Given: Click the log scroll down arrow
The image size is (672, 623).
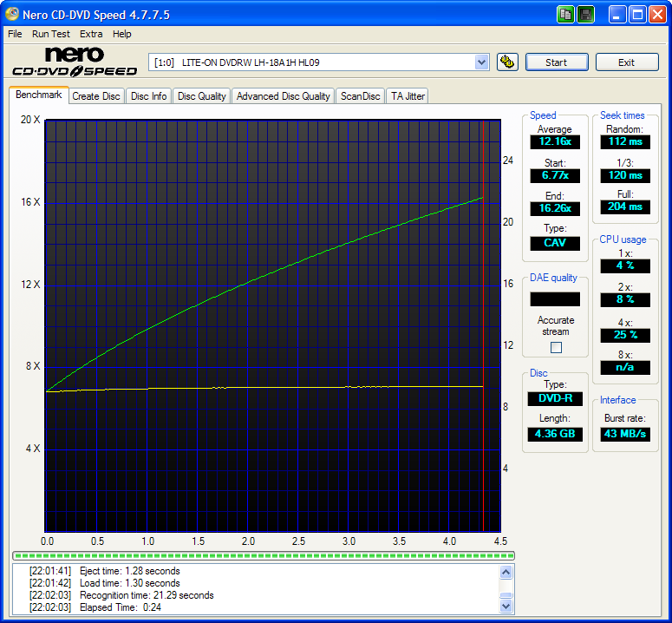Looking at the screenshot, I should (506, 606).
